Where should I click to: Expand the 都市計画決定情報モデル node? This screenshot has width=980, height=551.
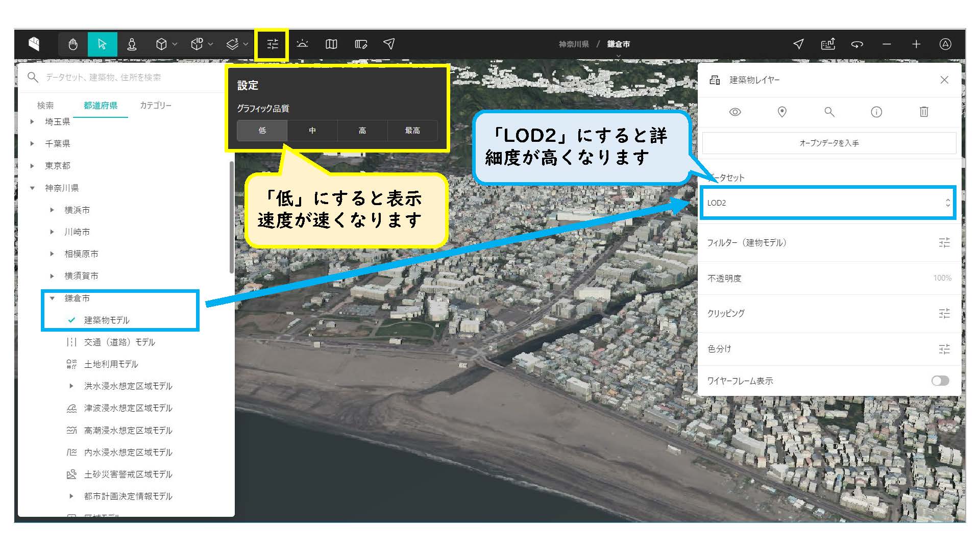point(71,496)
